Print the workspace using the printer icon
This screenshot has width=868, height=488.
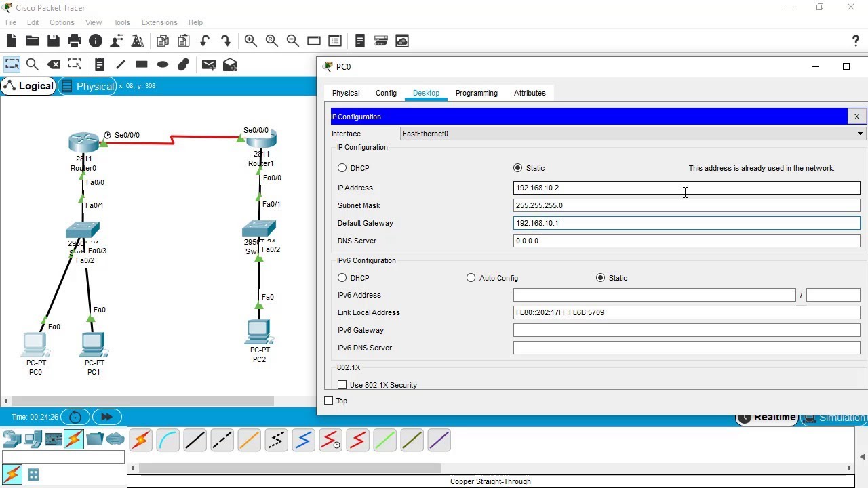75,41
